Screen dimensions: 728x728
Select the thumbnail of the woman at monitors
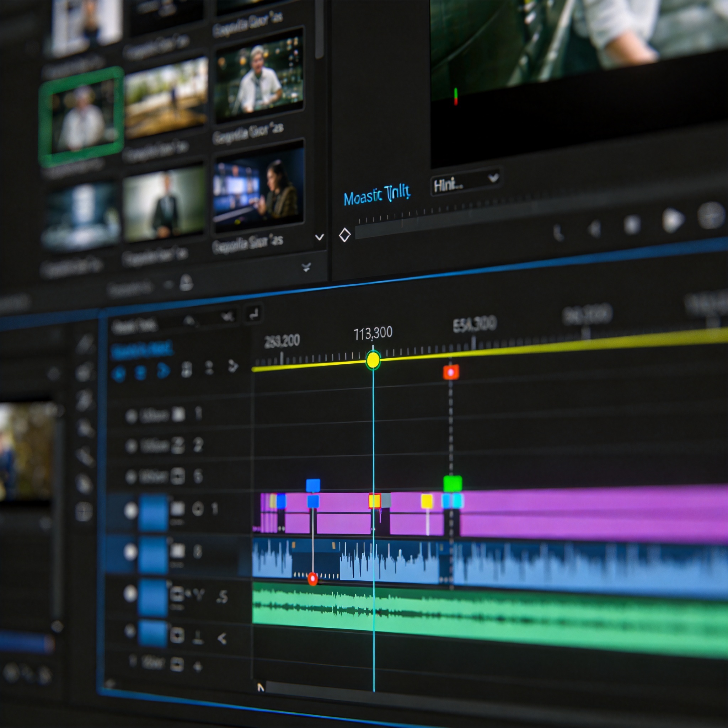point(259,187)
